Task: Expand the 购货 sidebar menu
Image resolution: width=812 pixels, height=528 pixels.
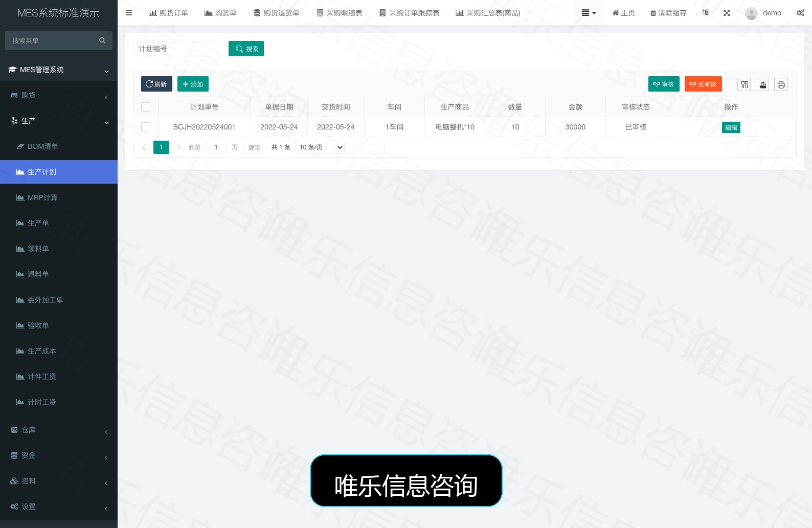Action: coord(59,95)
